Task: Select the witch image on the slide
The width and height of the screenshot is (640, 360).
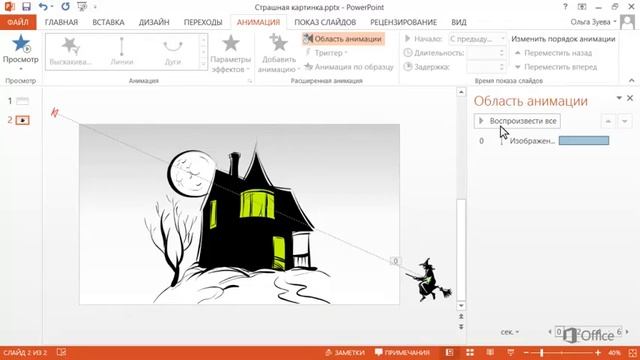Action: [429, 280]
